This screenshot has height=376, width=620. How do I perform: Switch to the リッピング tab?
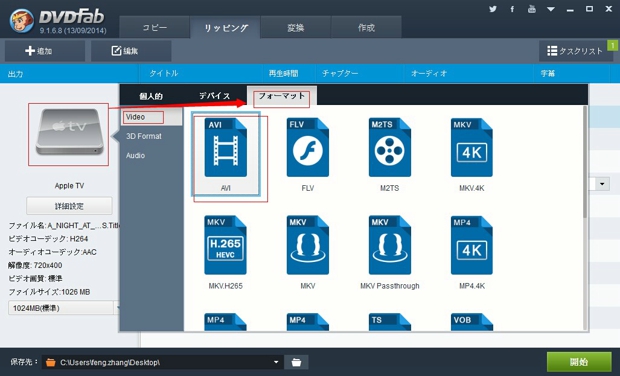point(225,28)
